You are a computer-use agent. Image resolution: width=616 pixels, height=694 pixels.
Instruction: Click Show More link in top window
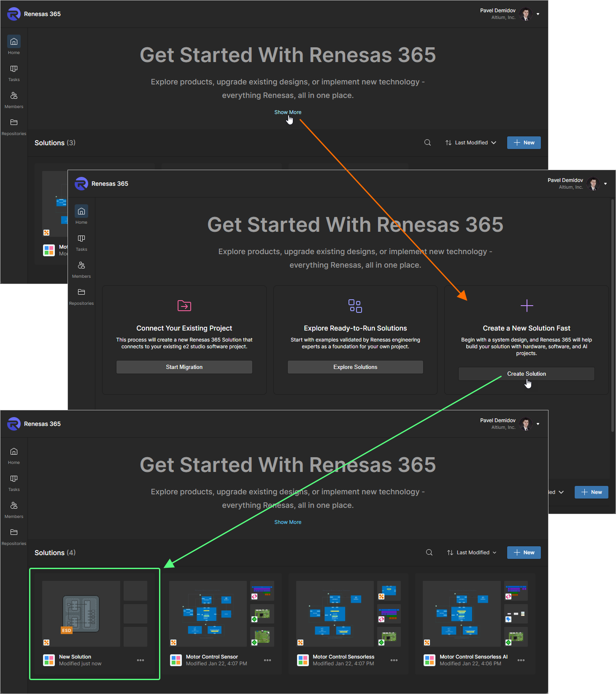click(x=288, y=112)
